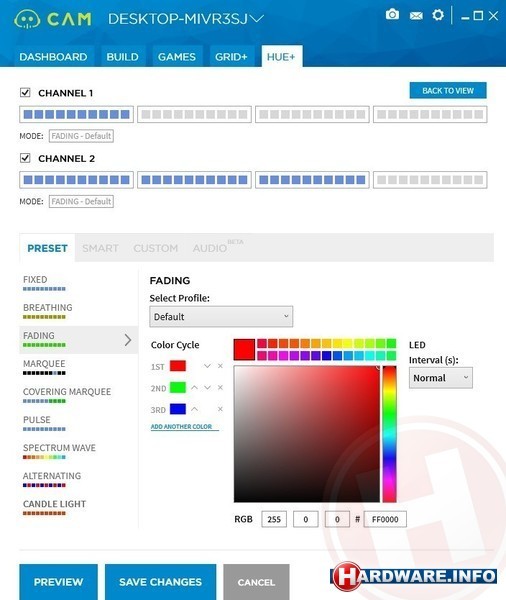This screenshot has width=506, height=600.
Task: Remove the 2ND color with X
Action: tap(220, 388)
